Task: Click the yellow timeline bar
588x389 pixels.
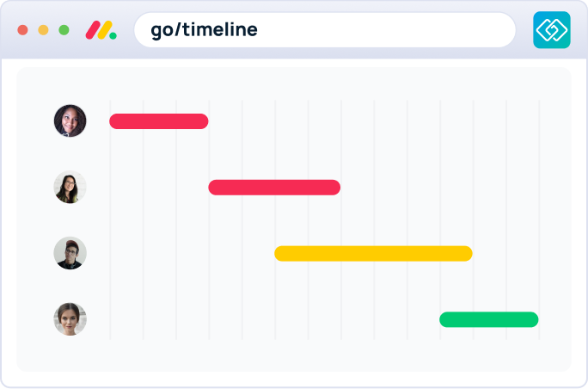Action: pyautogui.click(x=373, y=253)
